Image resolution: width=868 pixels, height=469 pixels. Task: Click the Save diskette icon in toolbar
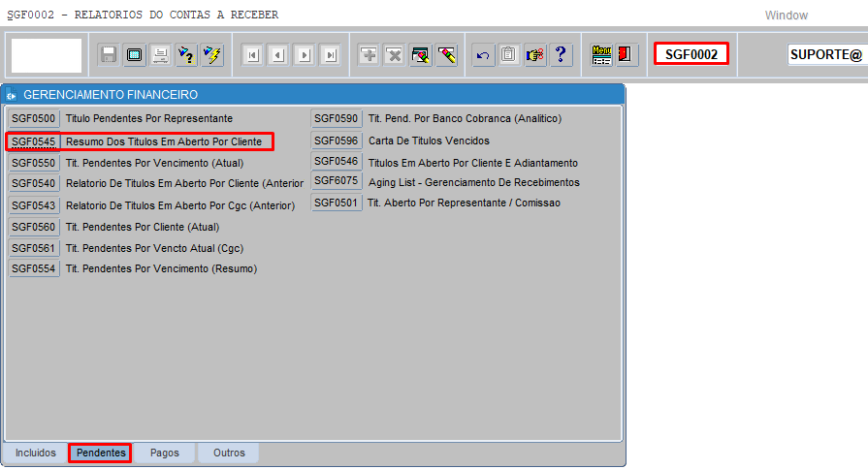(x=109, y=55)
